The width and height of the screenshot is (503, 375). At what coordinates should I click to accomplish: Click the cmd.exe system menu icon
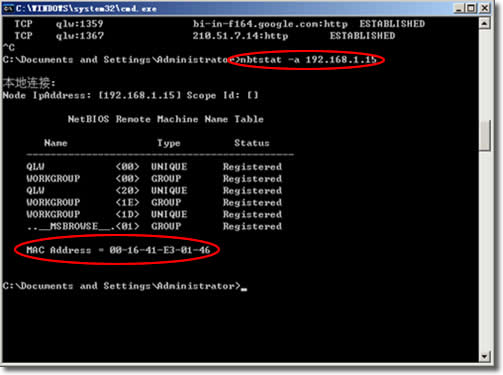(x=8, y=8)
